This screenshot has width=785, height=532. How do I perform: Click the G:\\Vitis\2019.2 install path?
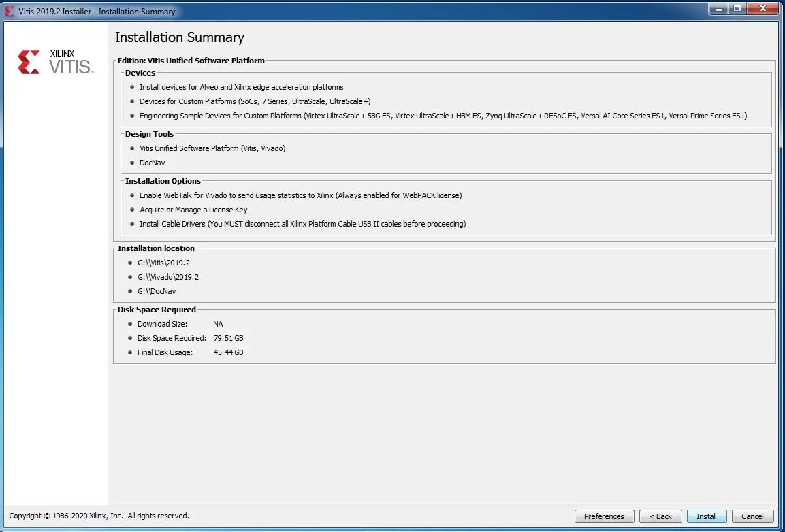pyautogui.click(x=163, y=263)
